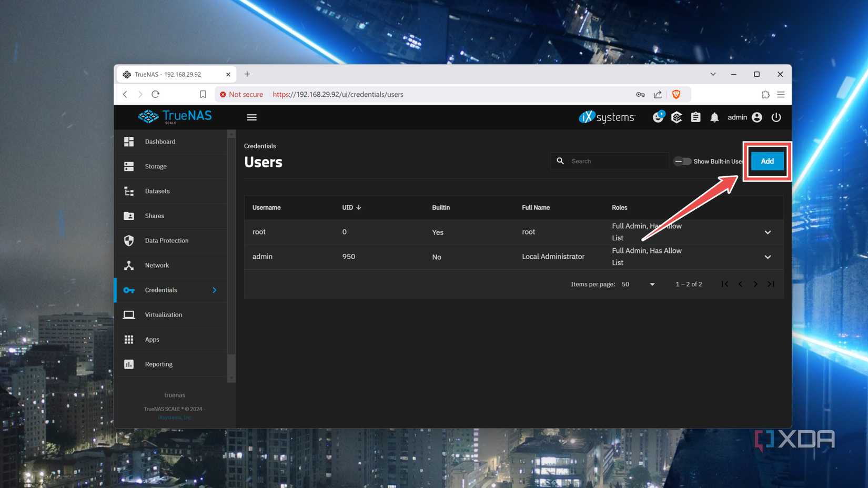Expand the root user's roles row
The height and width of the screenshot is (488, 868).
768,232
